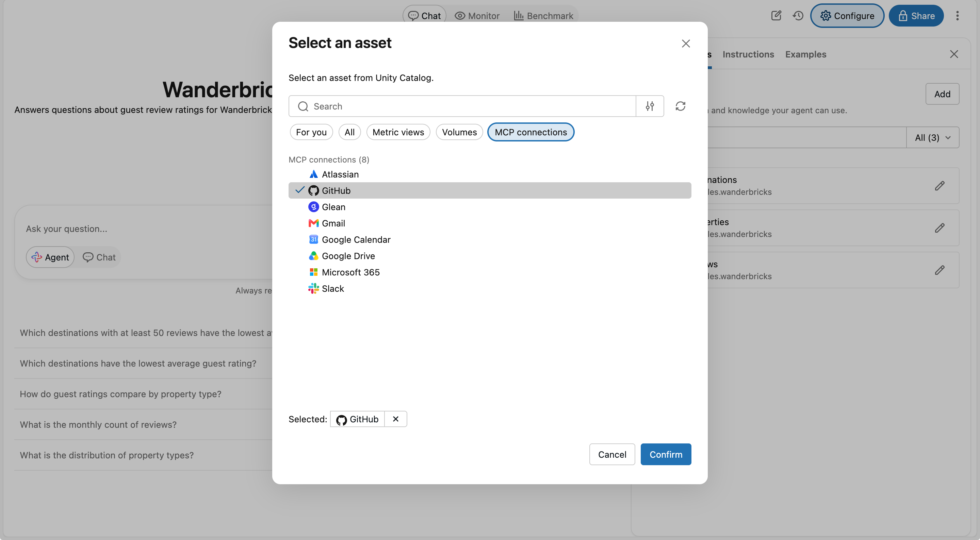980x540 pixels.
Task: Switch to the Chat tab
Action: tap(424, 16)
